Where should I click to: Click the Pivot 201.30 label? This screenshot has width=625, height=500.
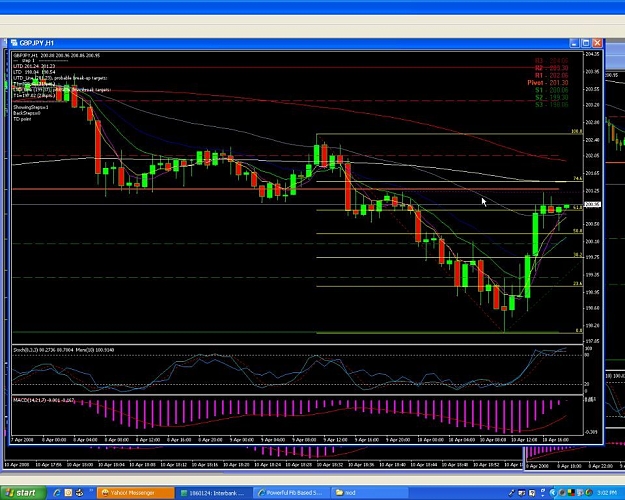pyautogui.click(x=548, y=83)
